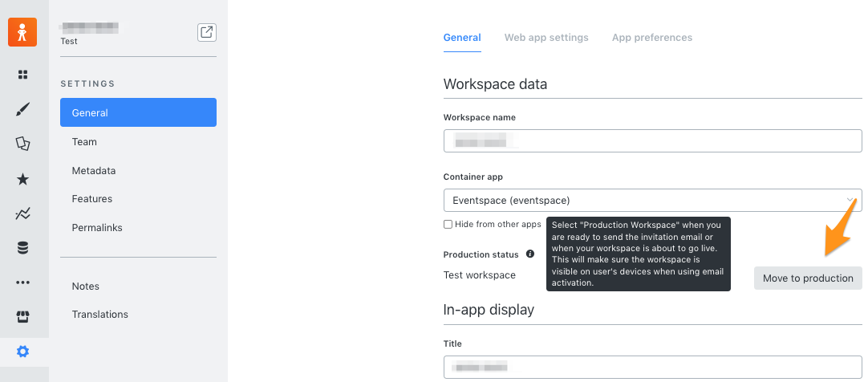Click the Test workspace status text
868x382 pixels.
(480, 274)
